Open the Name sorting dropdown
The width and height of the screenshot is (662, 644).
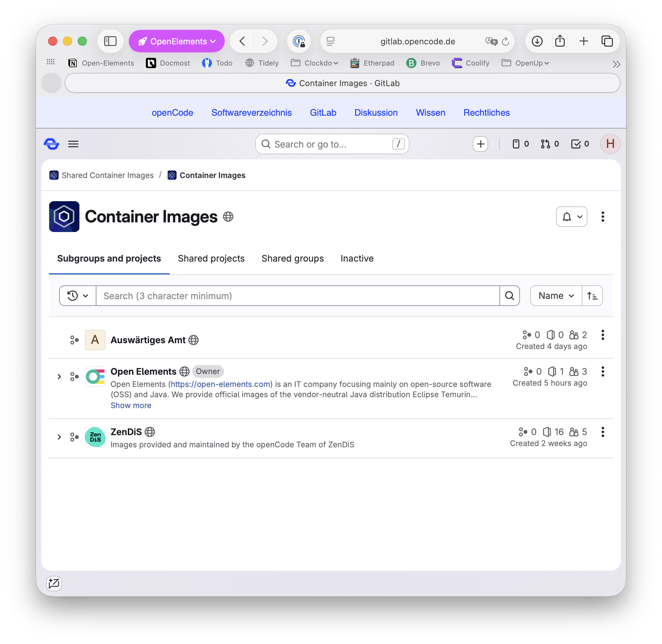click(x=555, y=296)
